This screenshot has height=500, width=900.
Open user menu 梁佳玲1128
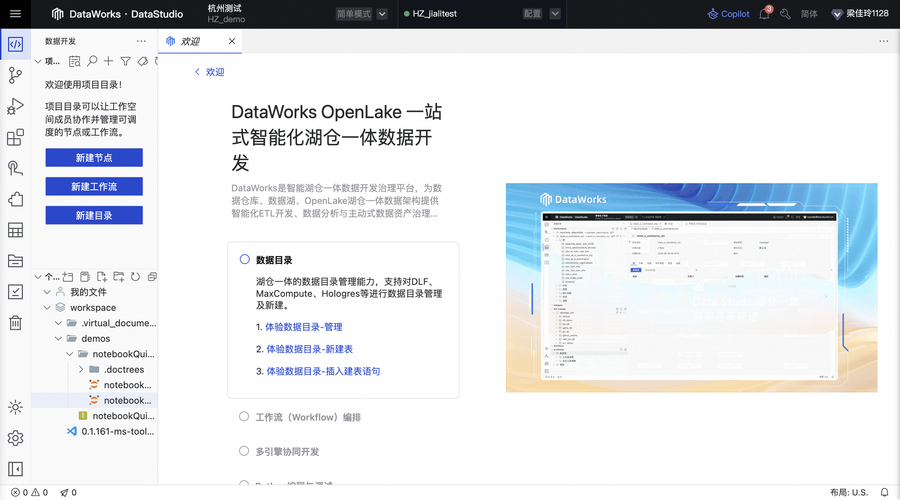(x=860, y=14)
